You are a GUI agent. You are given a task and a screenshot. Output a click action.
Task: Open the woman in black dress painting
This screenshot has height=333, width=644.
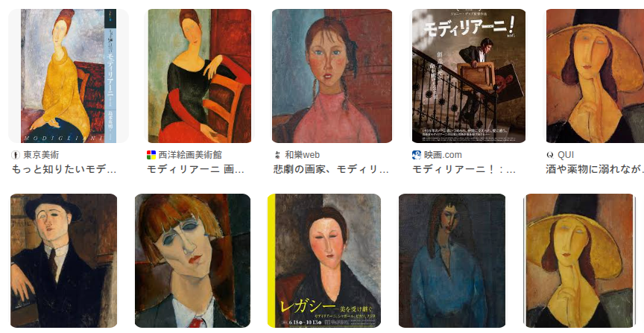[x=200, y=76]
